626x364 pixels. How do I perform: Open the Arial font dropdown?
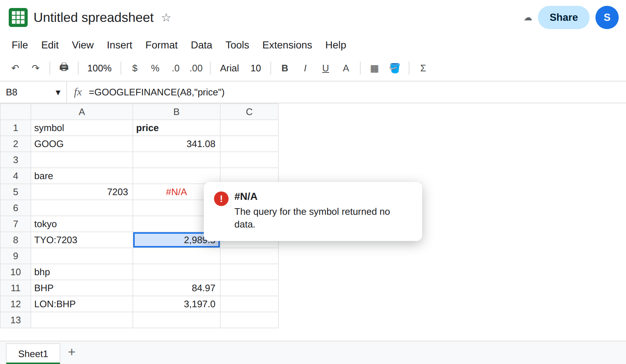(x=229, y=68)
